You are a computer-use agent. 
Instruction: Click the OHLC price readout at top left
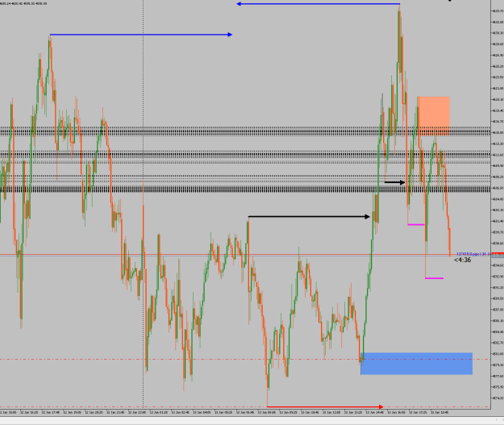click(23, 3)
